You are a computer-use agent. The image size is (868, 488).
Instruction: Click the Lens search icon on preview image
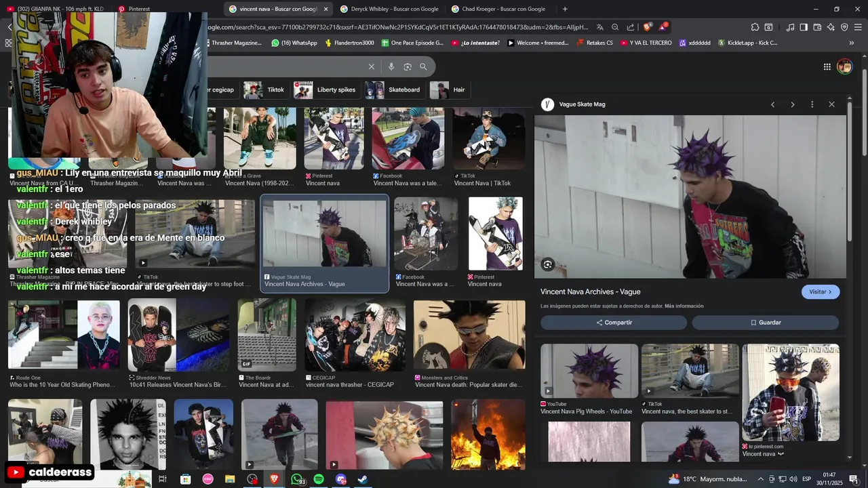coord(548,264)
